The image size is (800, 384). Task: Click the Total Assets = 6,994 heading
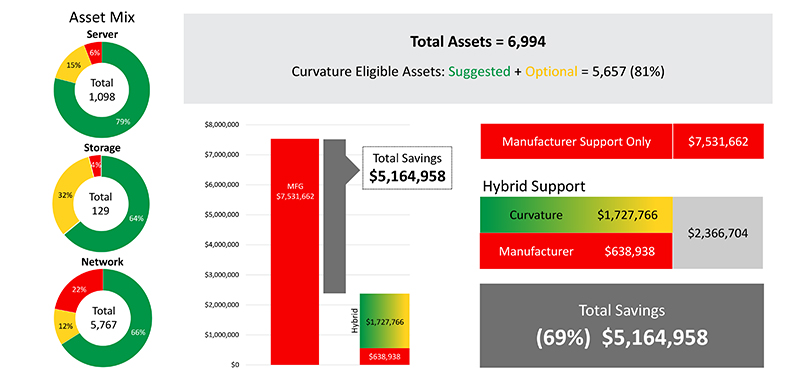pos(478,42)
